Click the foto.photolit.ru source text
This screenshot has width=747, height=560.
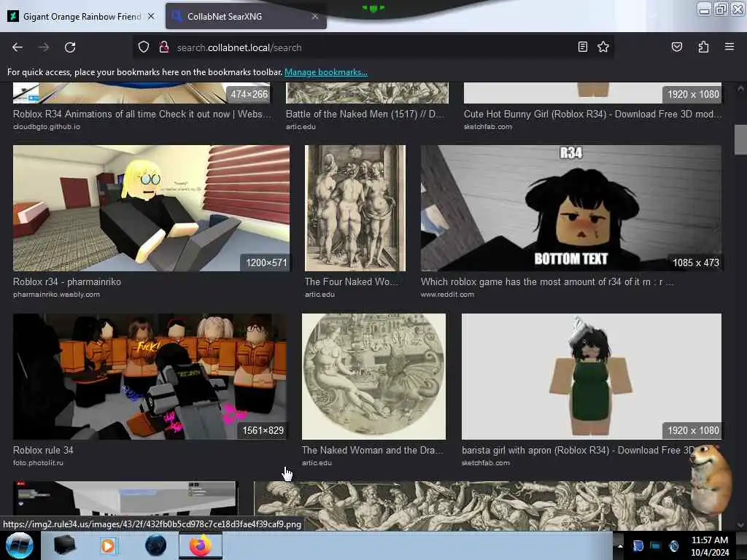pos(38,462)
